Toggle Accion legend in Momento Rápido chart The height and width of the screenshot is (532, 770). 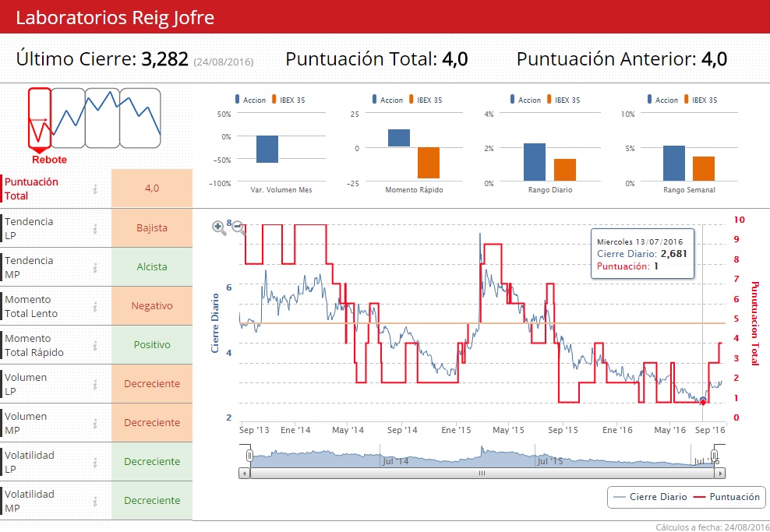point(387,100)
